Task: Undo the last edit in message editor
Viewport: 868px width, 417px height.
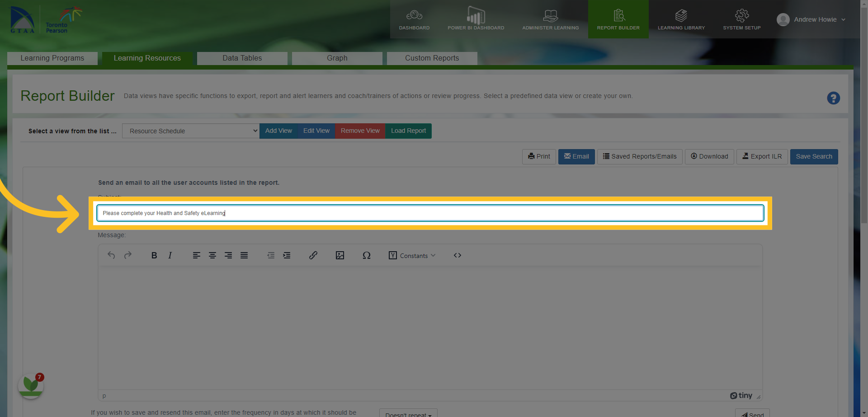Action: coord(111,255)
